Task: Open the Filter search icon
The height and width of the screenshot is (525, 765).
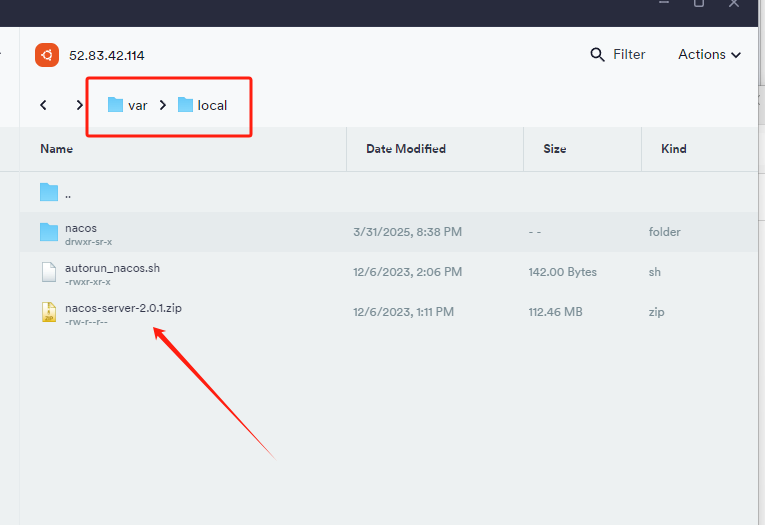Action: tap(597, 55)
